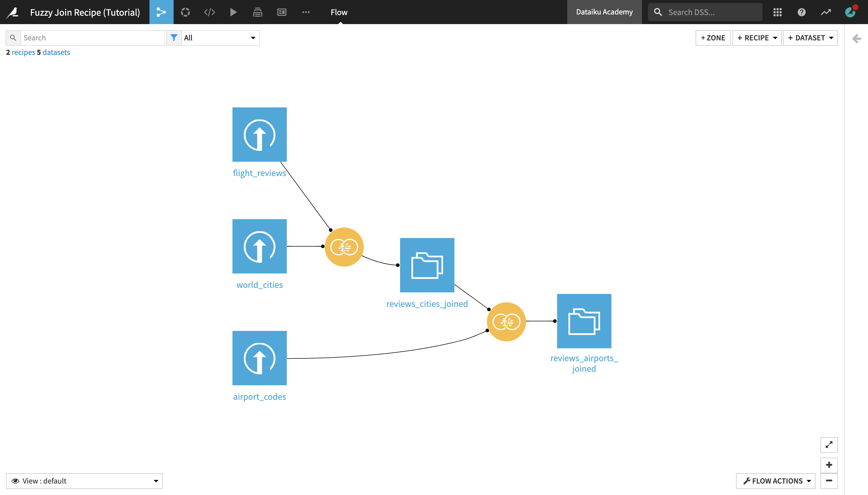Click the fullscreen expand flow icon
This screenshot has width=868, height=495.
[829, 445]
